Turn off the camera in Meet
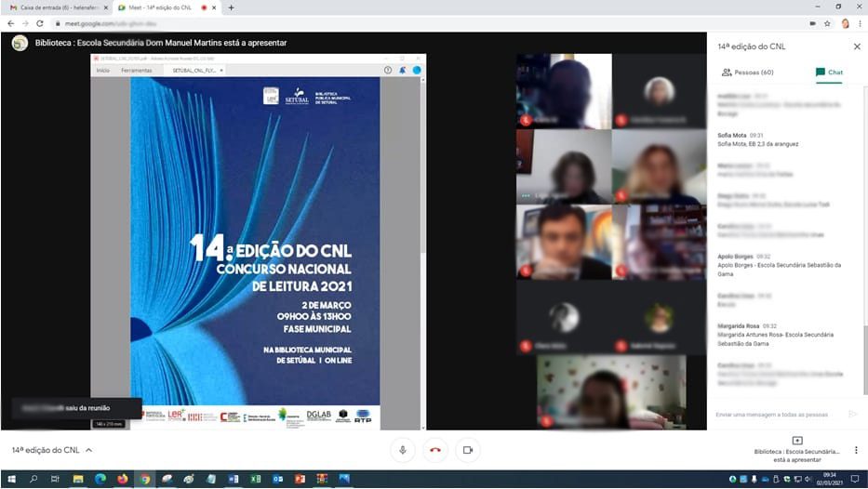868x489 pixels. point(467,450)
